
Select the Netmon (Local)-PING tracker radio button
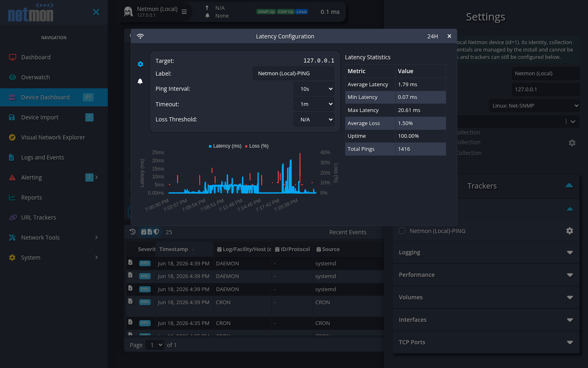(402, 231)
